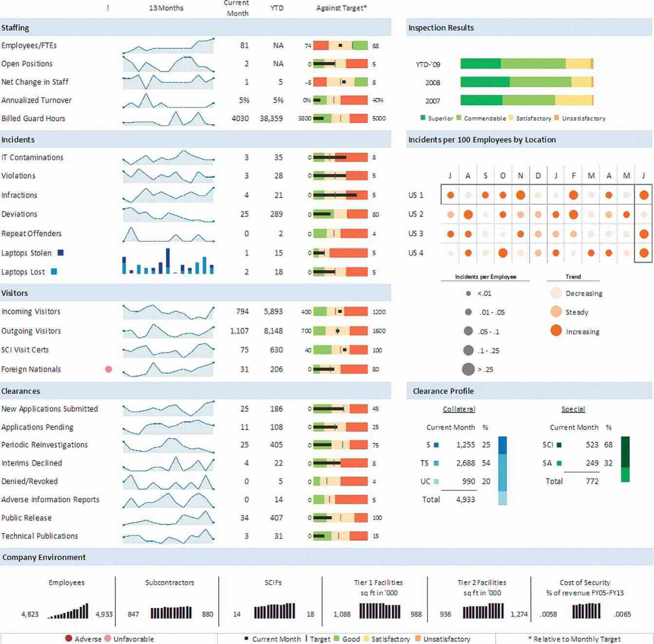Screen dimensions: 654x644
Task: Click the UC light blue legend square
Action: click(x=436, y=481)
